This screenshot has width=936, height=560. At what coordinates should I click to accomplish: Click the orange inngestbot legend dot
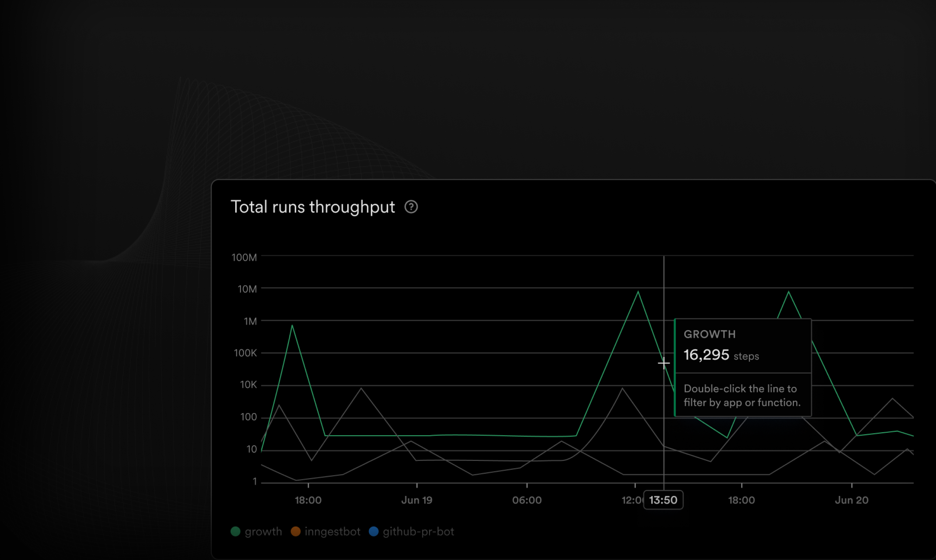pos(296,532)
